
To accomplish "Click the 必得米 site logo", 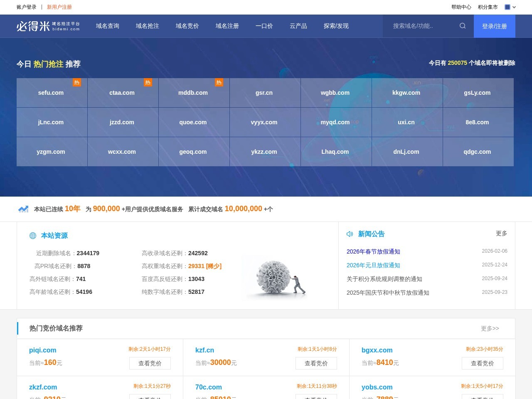I will click(47, 26).
